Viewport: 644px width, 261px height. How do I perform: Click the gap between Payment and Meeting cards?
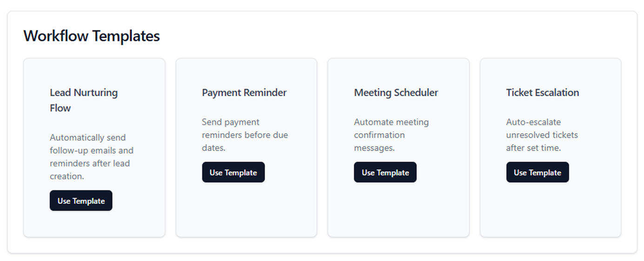click(x=322, y=147)
